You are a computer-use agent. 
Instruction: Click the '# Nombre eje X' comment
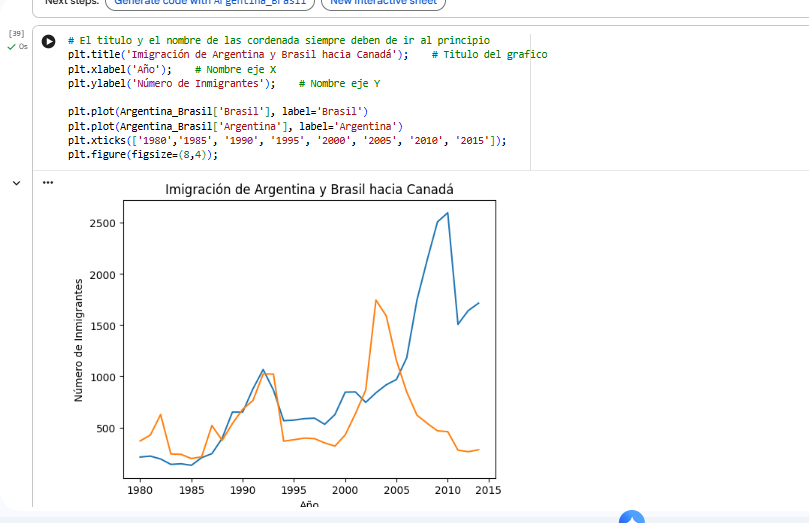pyautogui.click(x=235, y=69)
